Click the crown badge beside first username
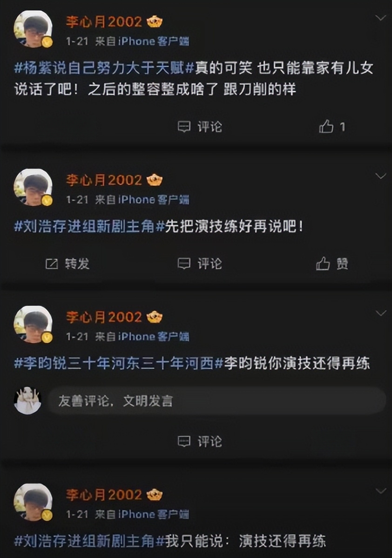This screenshot has width=392, height=558. [155, 22]
